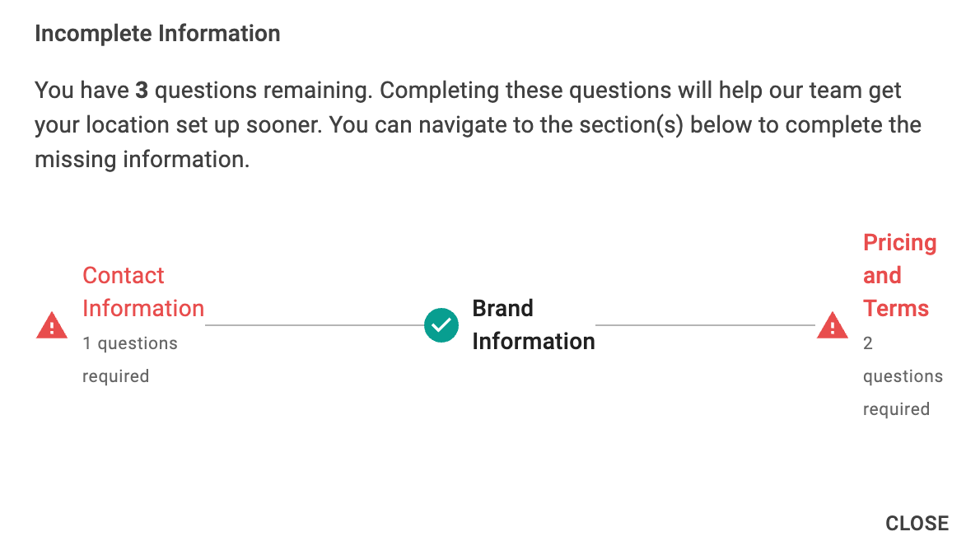The width and height of the screenshot is (980, 555).
Task: Open the Contact Information section
Action: [x=143, y=291]
